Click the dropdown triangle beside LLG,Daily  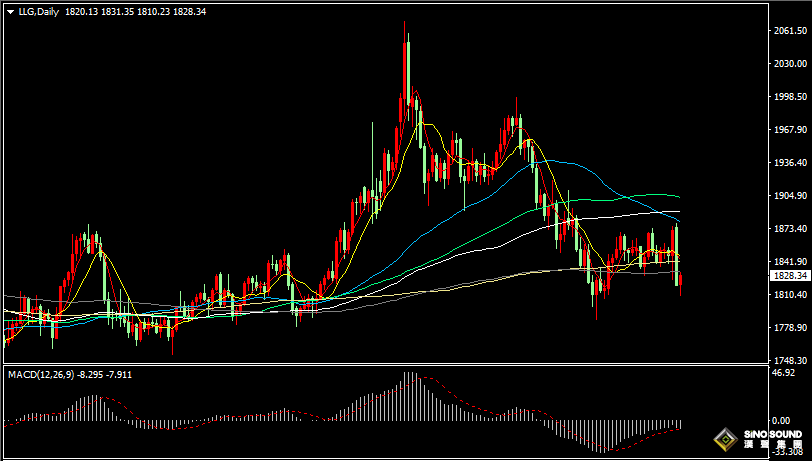pos(11,12)
